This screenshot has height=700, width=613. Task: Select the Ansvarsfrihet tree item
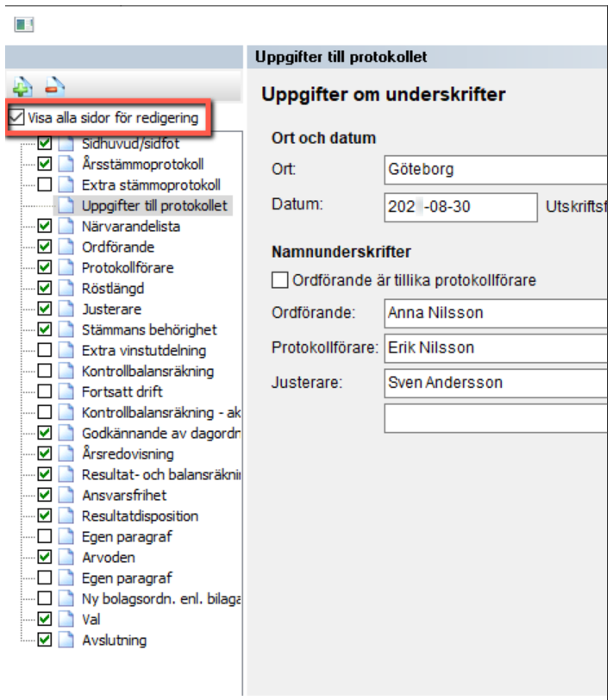[124, 495]
